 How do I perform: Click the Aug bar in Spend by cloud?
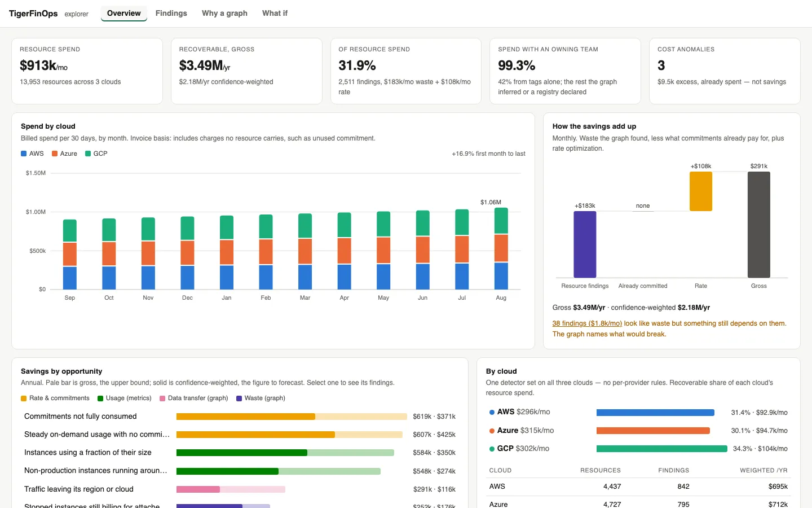tap(501, 248)
